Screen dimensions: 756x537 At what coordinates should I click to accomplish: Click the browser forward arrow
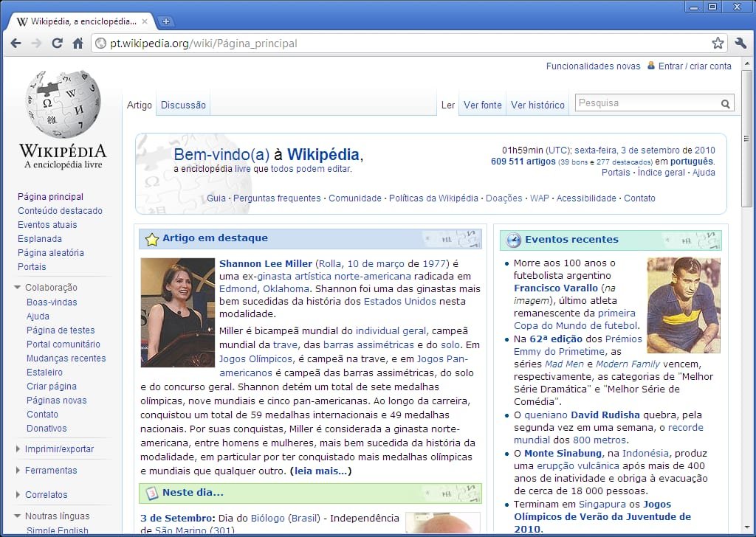click(x=36, y=44)
